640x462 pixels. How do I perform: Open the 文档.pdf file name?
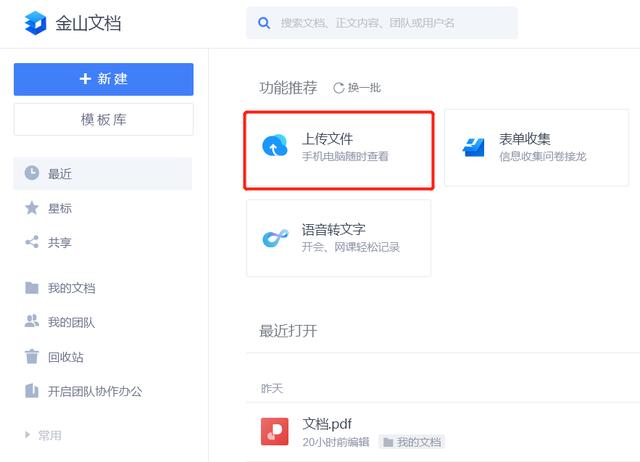[327, 424]
